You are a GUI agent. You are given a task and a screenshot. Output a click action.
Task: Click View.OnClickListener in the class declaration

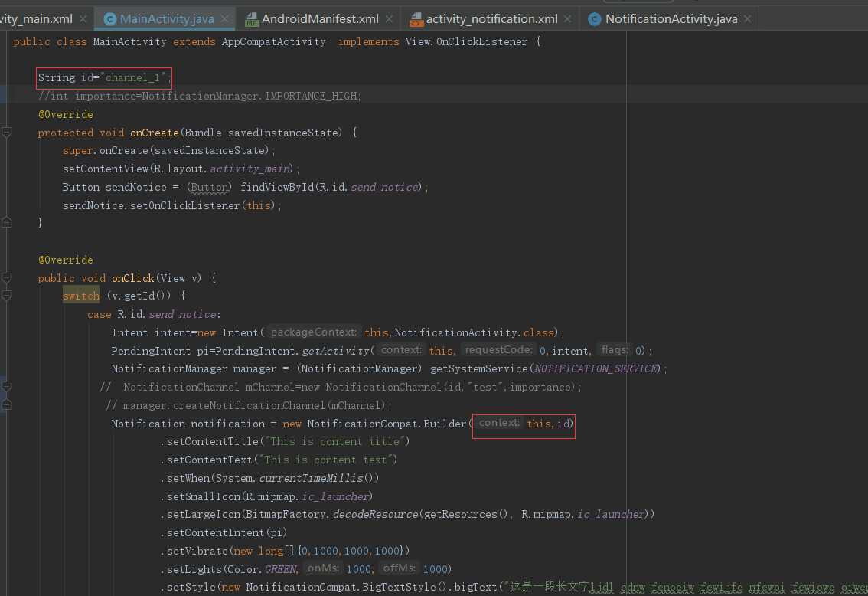point(466,41)
